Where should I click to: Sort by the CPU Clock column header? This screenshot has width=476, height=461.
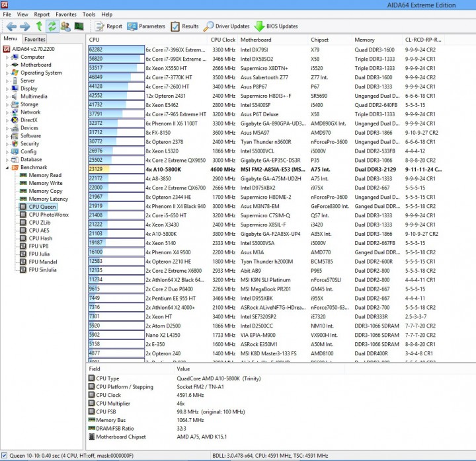click(x=223, y=40)
